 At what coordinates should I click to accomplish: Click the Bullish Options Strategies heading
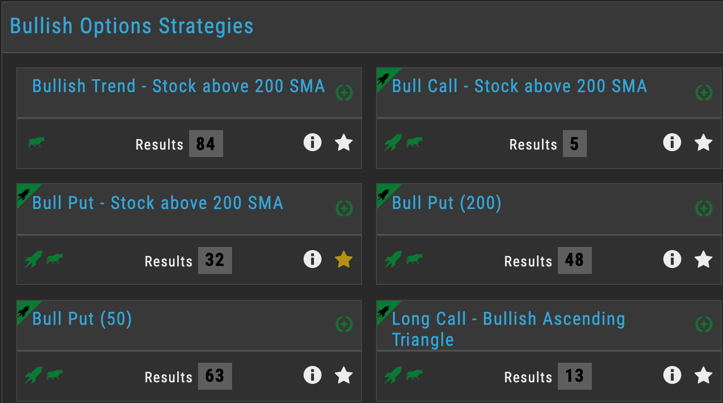(x=131, y=26)
